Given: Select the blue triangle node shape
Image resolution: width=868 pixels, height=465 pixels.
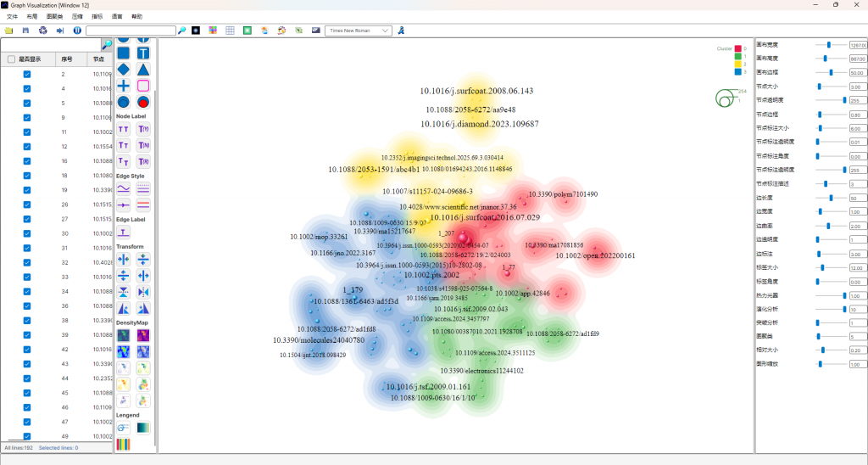Looking at the screenshot, I should point(143,69).
